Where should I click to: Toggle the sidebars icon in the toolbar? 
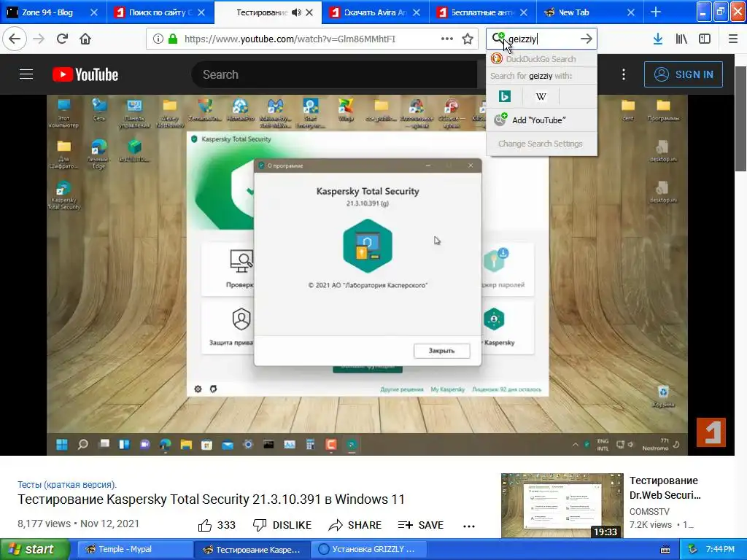(x=705, y=39)
